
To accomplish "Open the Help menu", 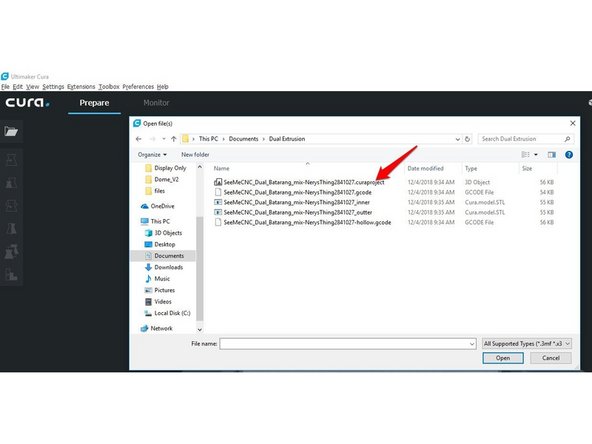I will [x=162, y=86].
